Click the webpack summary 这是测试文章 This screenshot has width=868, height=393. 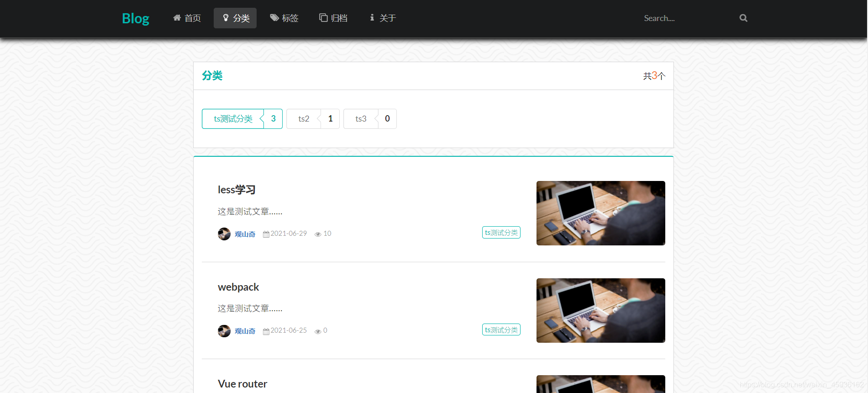250,308
